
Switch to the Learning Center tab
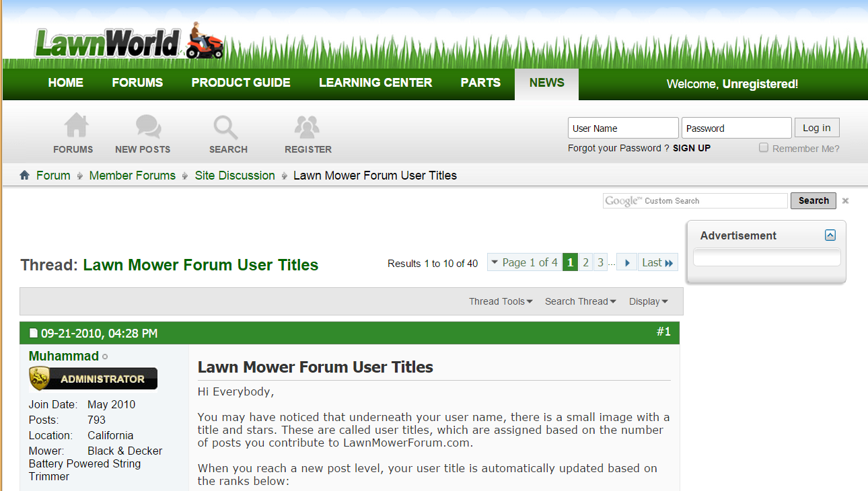point(375,83)
